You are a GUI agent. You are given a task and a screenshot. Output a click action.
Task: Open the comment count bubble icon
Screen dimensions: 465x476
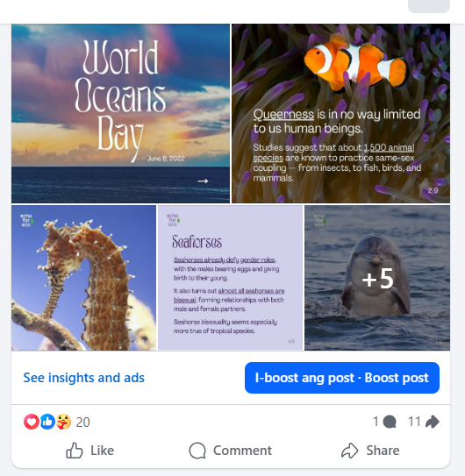[390, 422]
